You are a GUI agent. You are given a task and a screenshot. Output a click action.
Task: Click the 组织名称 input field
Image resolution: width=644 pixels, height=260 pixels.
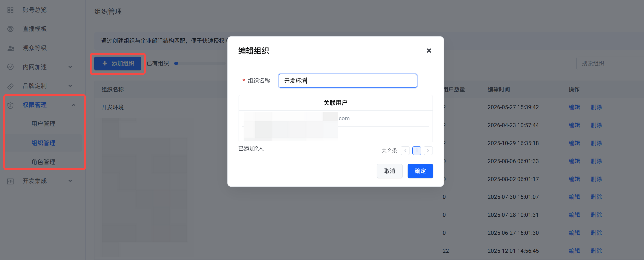pyautogui.click(x=348, y=81)
